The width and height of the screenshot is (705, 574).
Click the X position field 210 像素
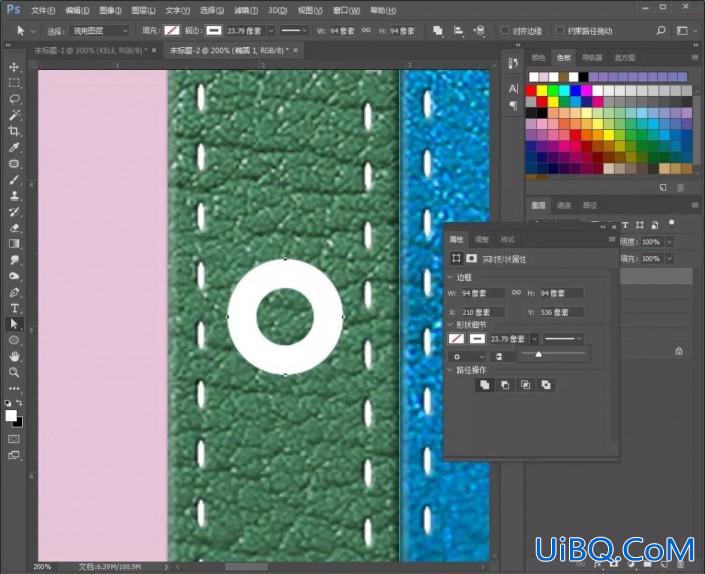[x=481, y=312]
